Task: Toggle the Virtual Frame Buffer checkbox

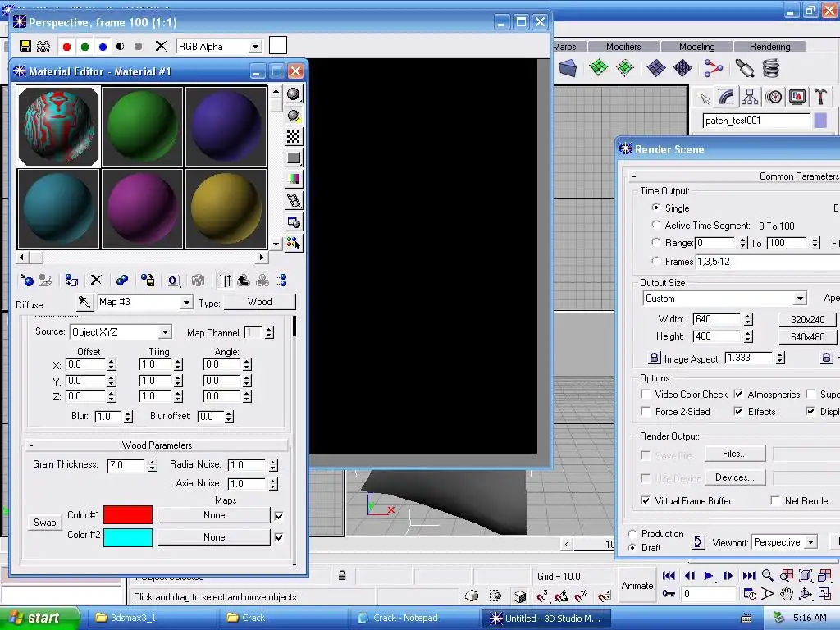Action: coord(646,501)
